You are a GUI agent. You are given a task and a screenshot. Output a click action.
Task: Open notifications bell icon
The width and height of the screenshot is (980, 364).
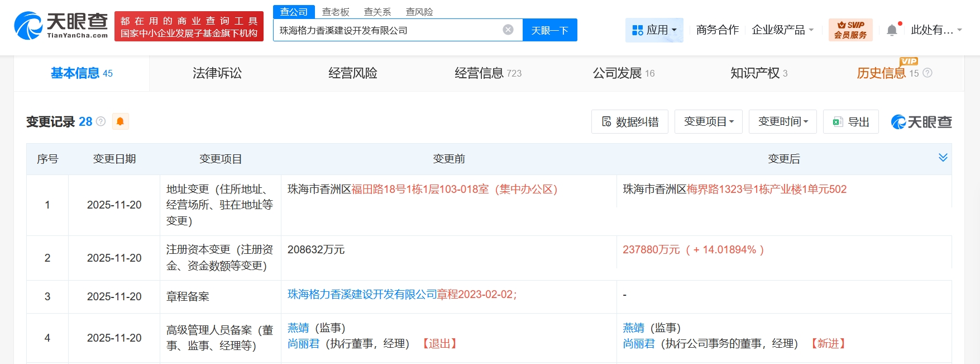point(892,30)
